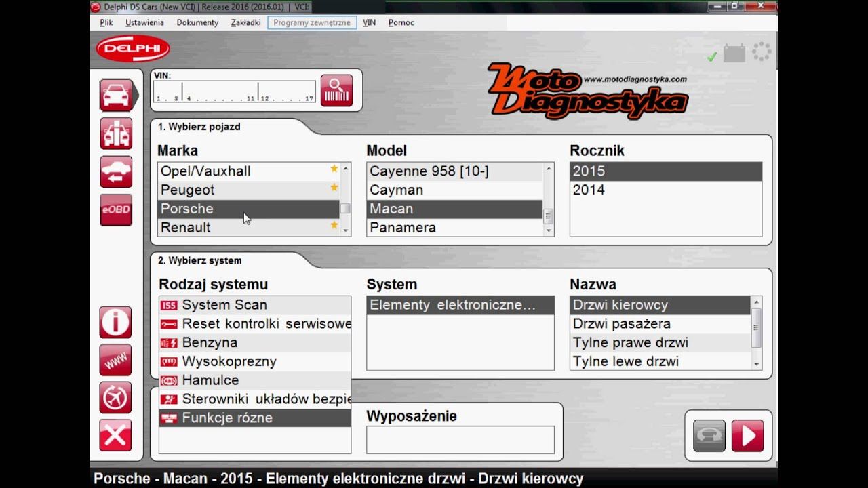Open the Plik menu
Viewport: 868px width, 488px height.
coord(106,22)
